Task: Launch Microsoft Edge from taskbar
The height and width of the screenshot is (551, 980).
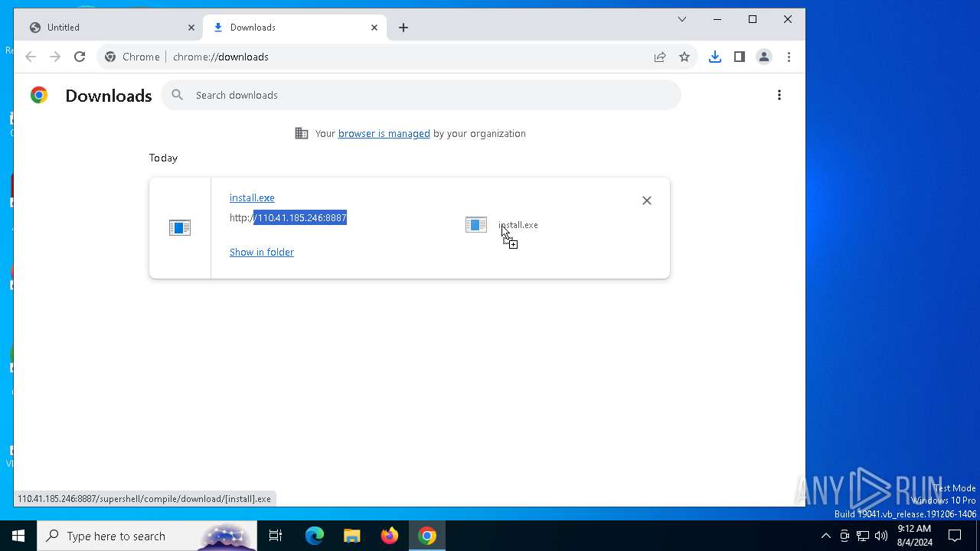Action: point(315,536)
